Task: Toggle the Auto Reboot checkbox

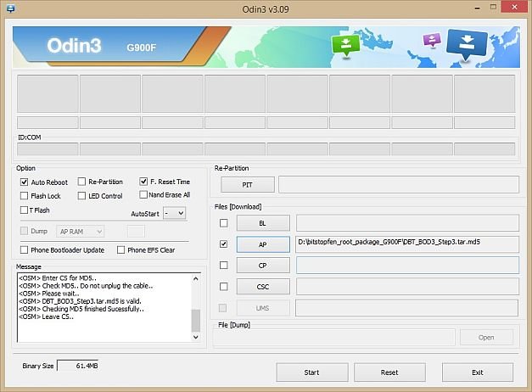Action: tap(24, 182)
